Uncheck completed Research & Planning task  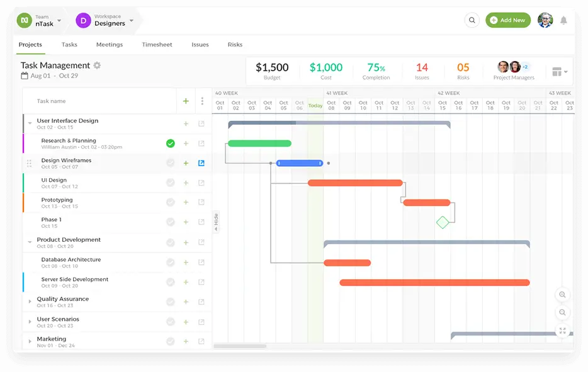[170, 144]
